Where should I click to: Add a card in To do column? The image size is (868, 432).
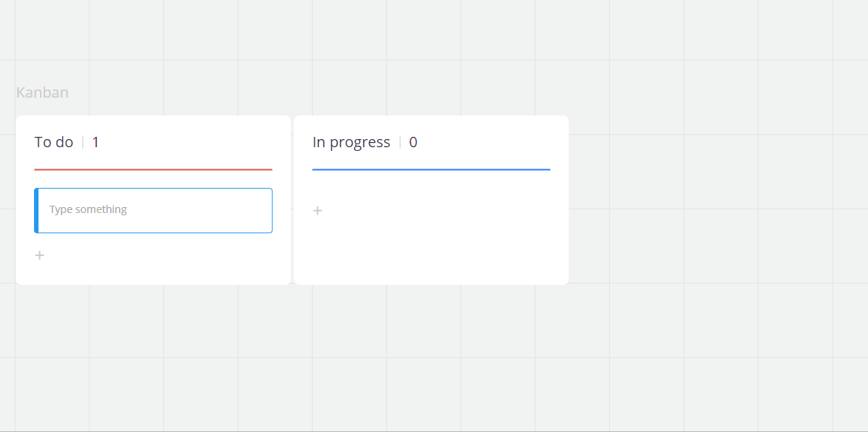(x=40, y=255)
